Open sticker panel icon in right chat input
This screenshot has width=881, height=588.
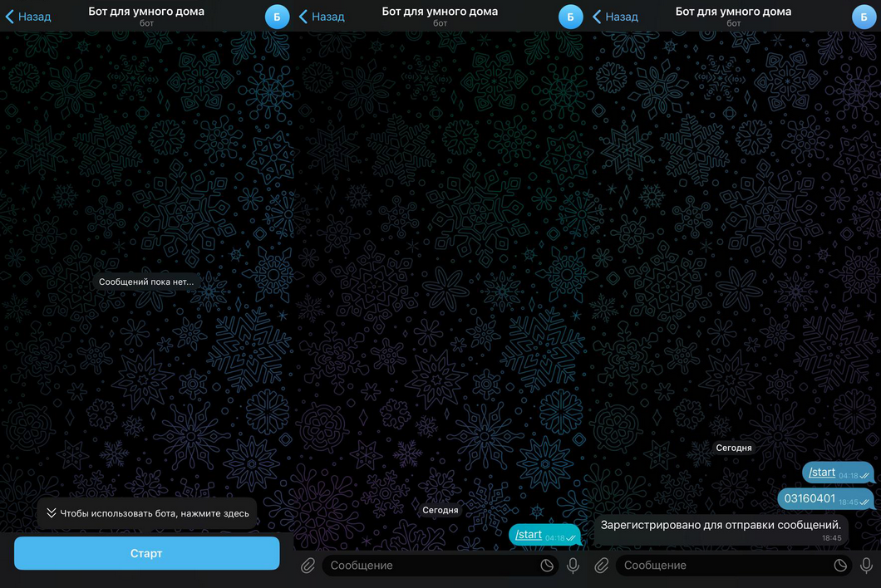[x=840, y=566]
